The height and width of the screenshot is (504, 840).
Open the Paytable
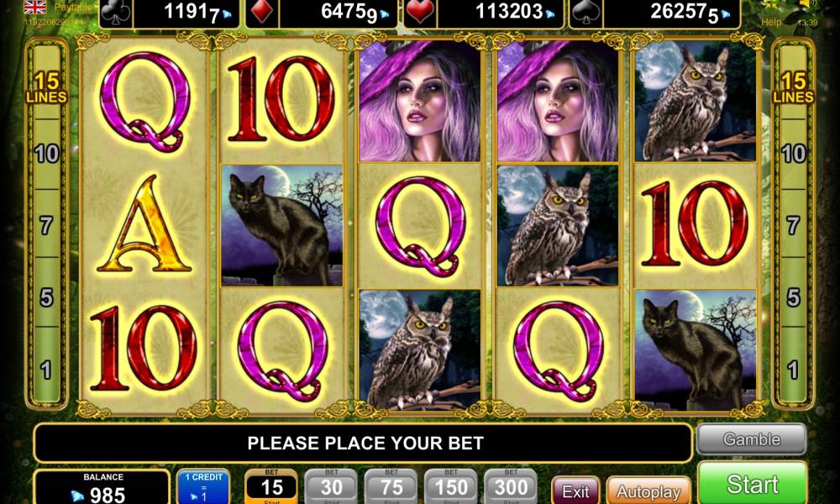pyautogui.click(x=73, y=8)
